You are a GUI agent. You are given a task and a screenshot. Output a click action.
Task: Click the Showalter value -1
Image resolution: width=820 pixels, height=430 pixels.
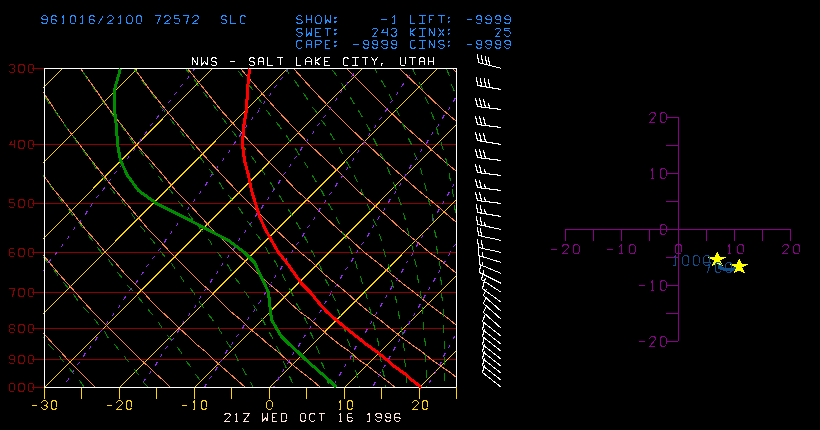coord(388,20)
